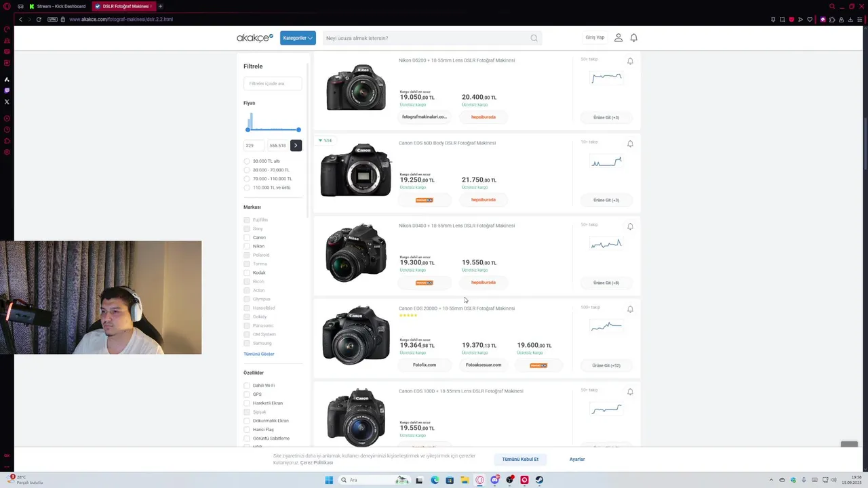Apply price range with arrow button
The height and width of the screenshot is (488, 868).
(x=296, y=145)
